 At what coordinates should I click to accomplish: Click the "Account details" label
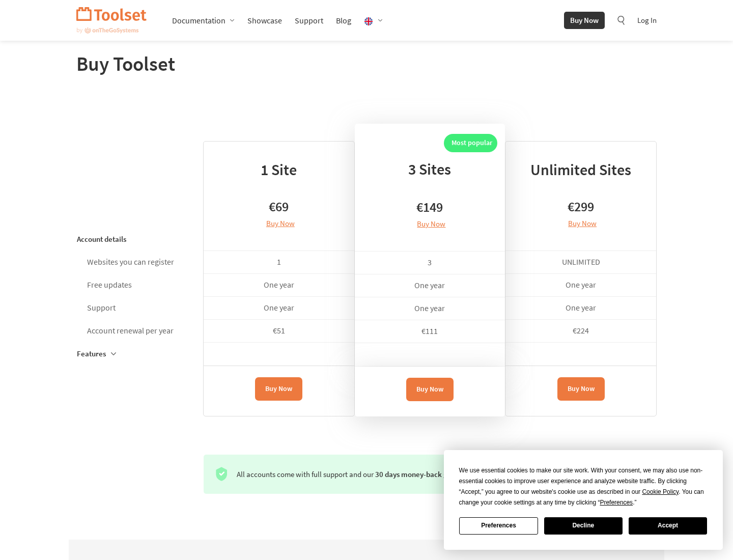coord(102,239)
